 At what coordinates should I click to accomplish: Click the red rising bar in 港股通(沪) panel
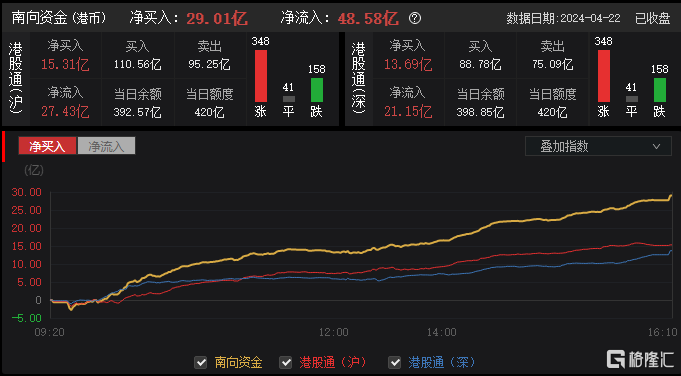[261, 76]
